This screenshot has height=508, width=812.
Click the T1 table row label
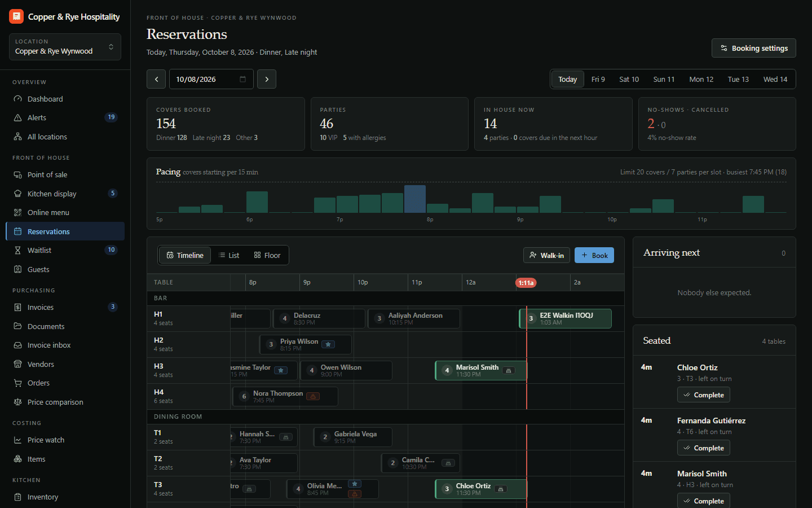tap(189, 437)
